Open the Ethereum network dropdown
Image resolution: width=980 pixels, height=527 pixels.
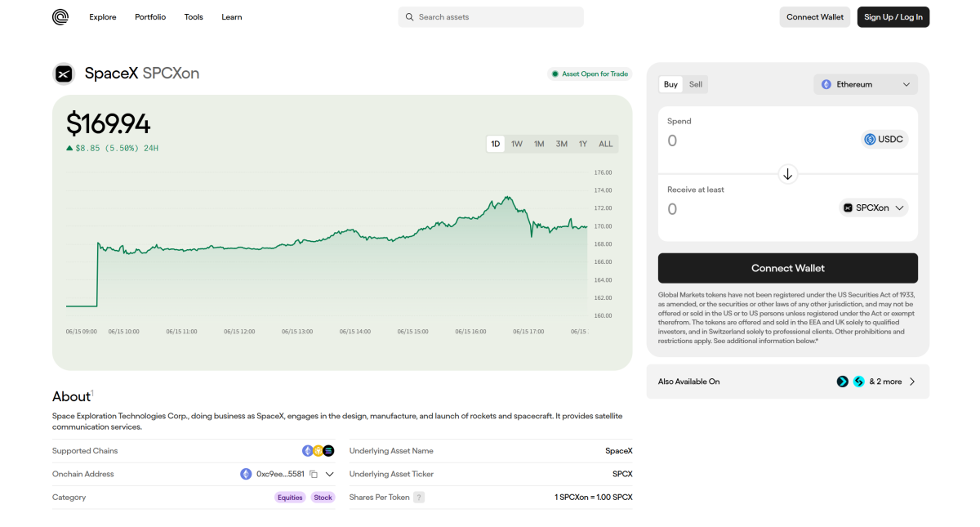pos(866,84)
